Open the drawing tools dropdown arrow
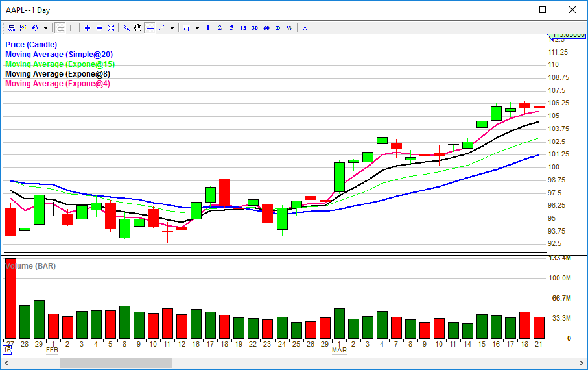Screen dimensions: 588x370 click(172, 28)
